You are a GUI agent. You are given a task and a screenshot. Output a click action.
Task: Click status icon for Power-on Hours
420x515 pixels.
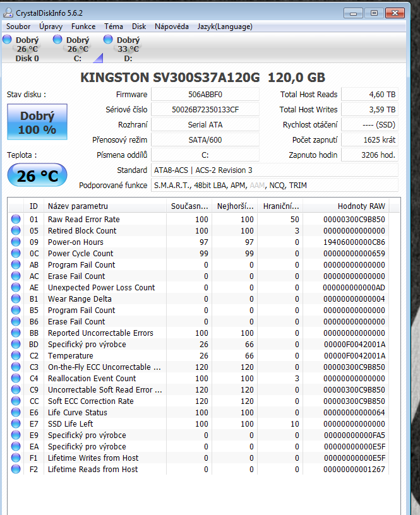click(16, 242)
